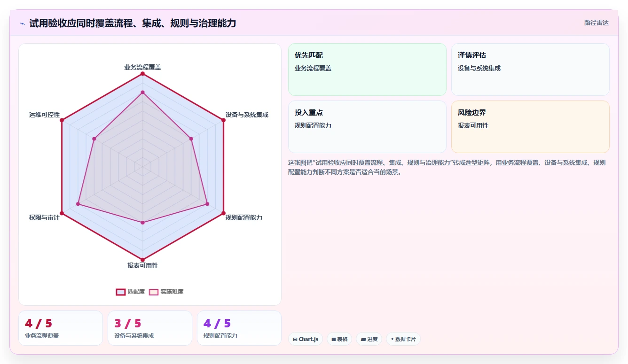Click the 规则配置能力 radar axis label

(244, 217)
